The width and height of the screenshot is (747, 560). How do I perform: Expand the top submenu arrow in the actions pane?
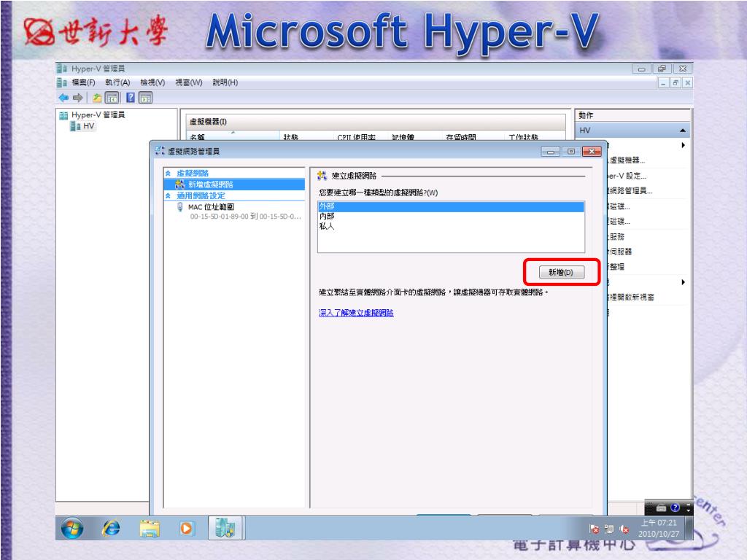pyautogui.click(x=683, y=145)
